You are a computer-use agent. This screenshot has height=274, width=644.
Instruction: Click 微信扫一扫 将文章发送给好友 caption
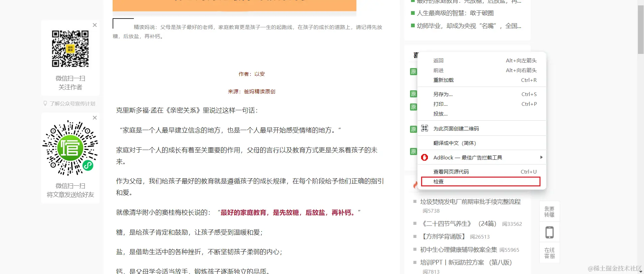point(70,190)
